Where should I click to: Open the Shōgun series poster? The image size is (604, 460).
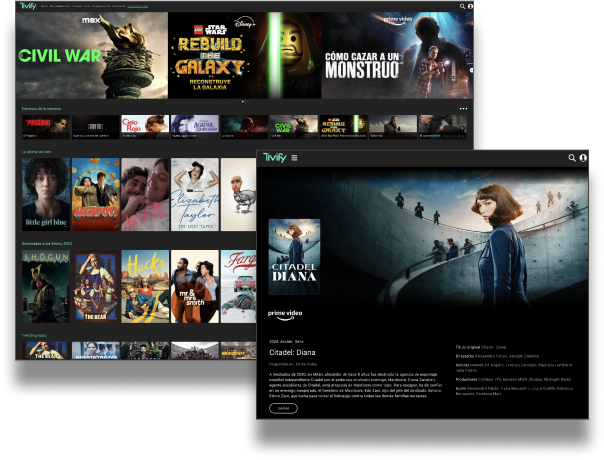[46, 287]
